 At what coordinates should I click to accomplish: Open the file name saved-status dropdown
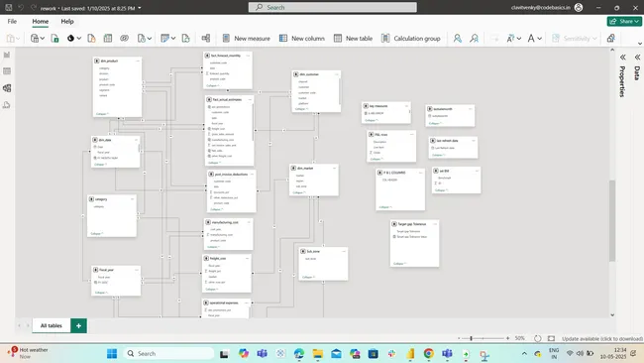pyautogui.click(x=140, y=8)
